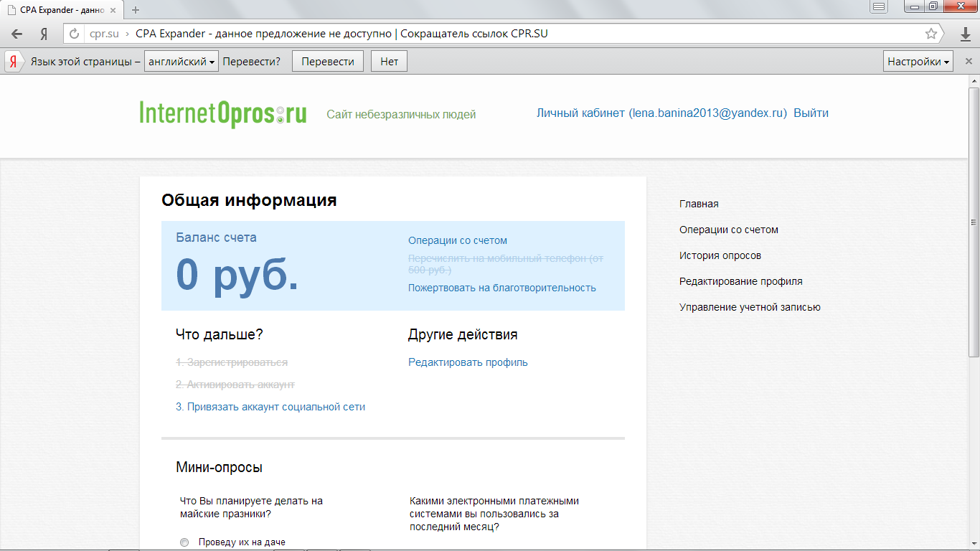Select the "Проведу их на даче" radio button

[184, 542]
